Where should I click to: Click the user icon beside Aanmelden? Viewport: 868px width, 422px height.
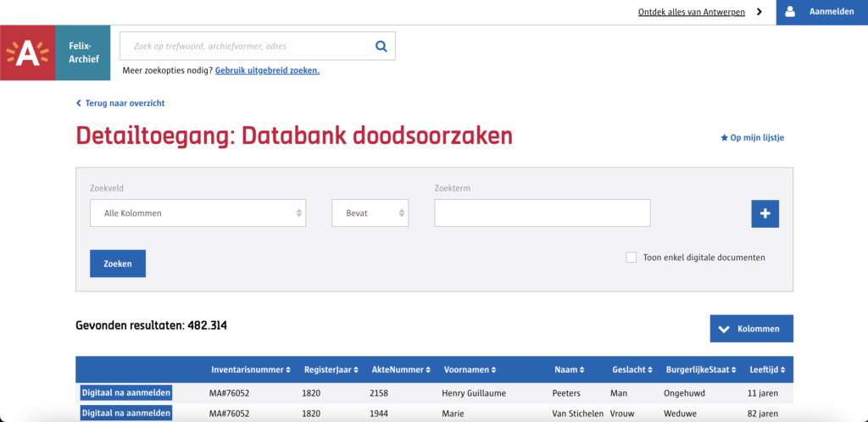pyautogui.click(x=790, y=12)
